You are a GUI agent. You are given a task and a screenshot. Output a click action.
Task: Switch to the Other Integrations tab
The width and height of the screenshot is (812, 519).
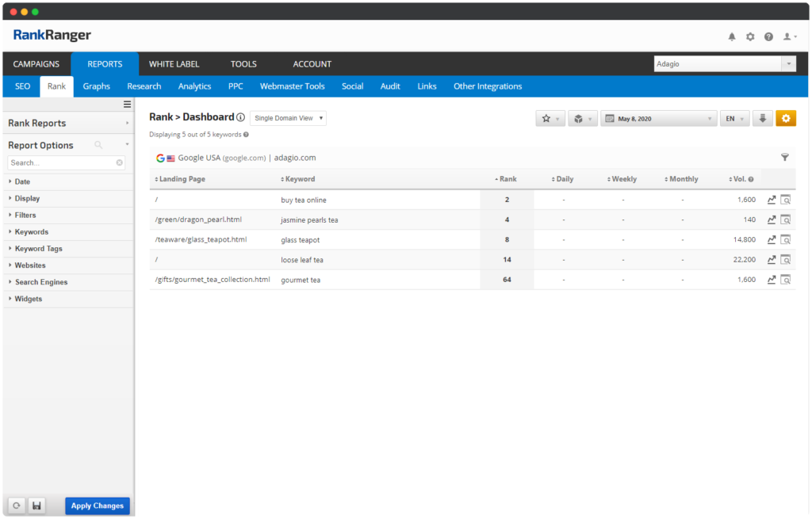[488, 86]
